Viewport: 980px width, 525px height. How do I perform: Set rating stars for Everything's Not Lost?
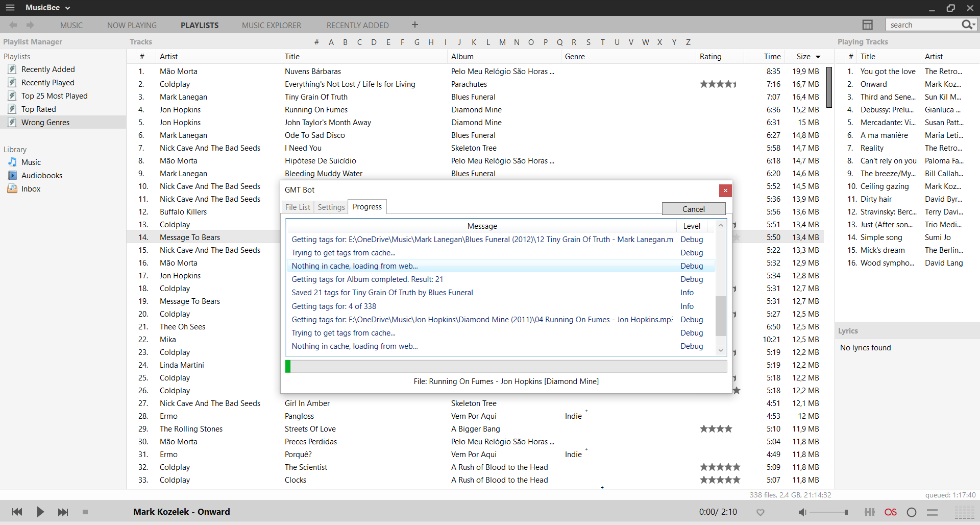pyautogui.click(x=719, y=84)
